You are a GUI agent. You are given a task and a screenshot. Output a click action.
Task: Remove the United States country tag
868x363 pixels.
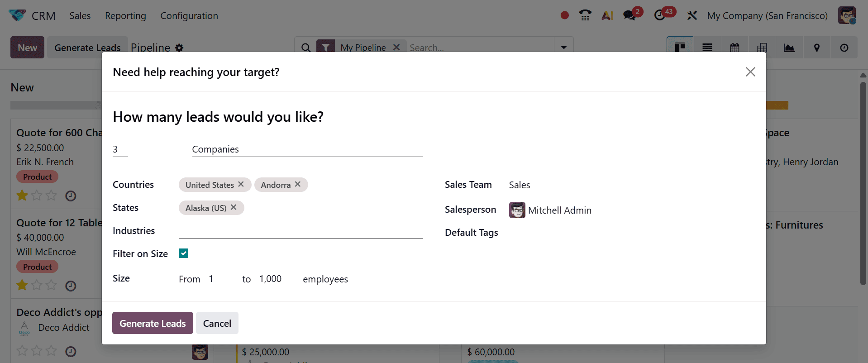[241, 184]
